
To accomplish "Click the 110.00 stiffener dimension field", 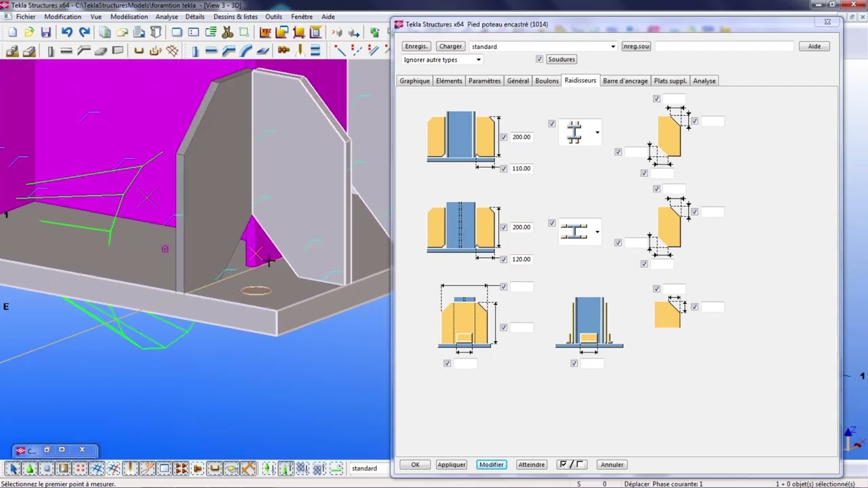I will (x=521, y=169).
